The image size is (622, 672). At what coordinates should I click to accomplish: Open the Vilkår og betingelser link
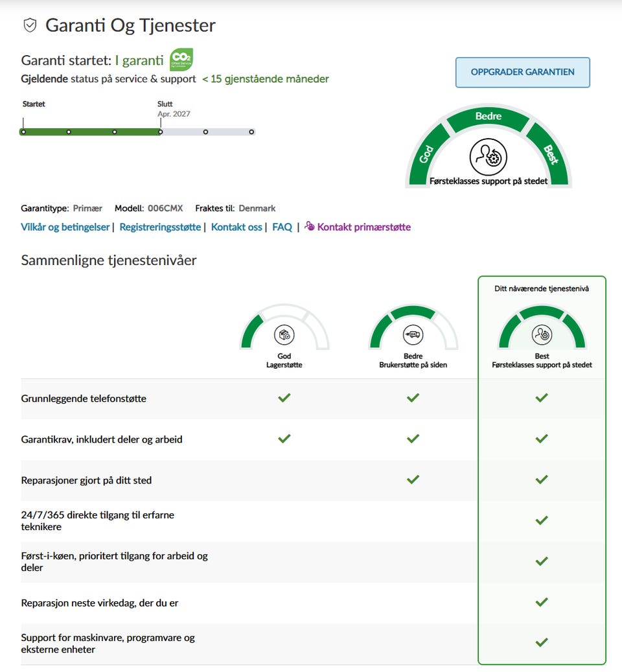tap(65, 227)
